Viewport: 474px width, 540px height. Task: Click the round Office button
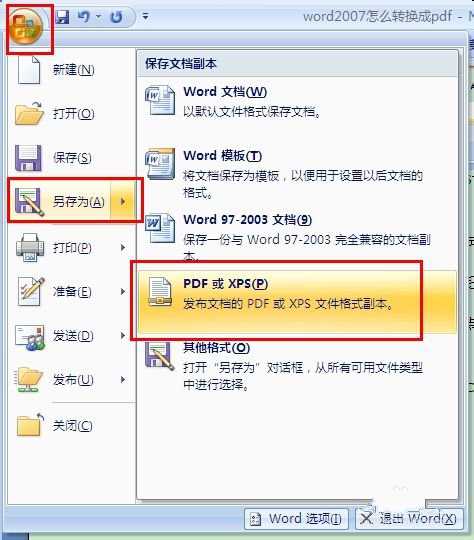[x=27, y=28]
